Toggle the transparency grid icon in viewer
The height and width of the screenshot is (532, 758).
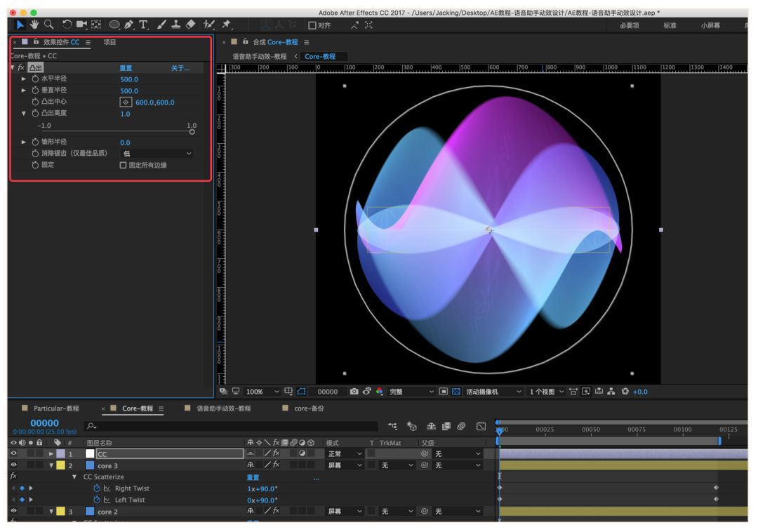[x=456, y=392]
